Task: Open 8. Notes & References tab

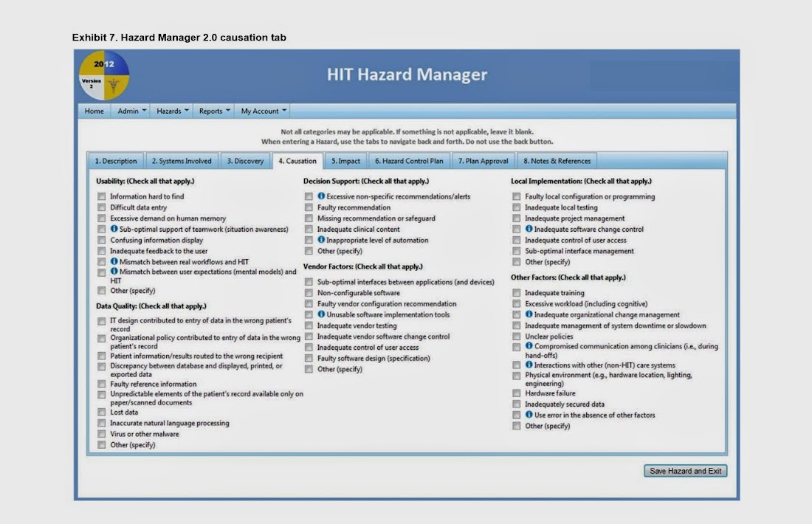Action: 557,161
